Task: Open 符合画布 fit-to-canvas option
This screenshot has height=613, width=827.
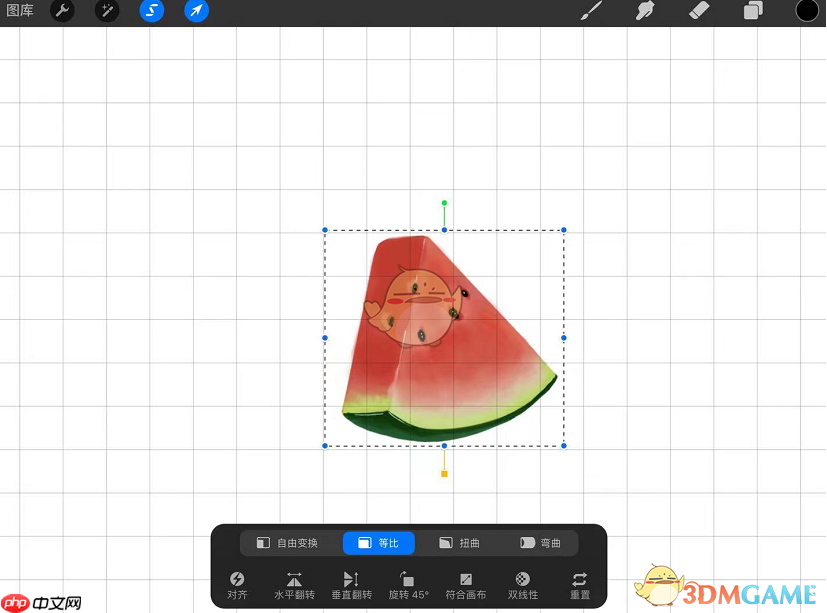Action: 465,584
